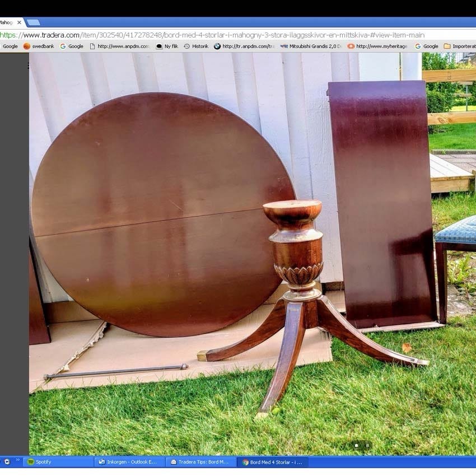Click the tradera.com address bar URL
This screenshot has width=476, height=476.
coord(212,35)
